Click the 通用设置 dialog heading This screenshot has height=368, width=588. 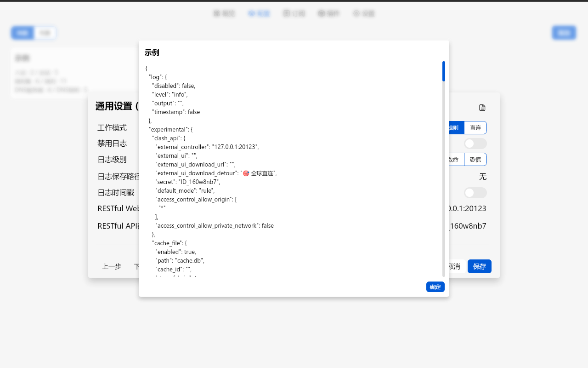coord(117,106)
